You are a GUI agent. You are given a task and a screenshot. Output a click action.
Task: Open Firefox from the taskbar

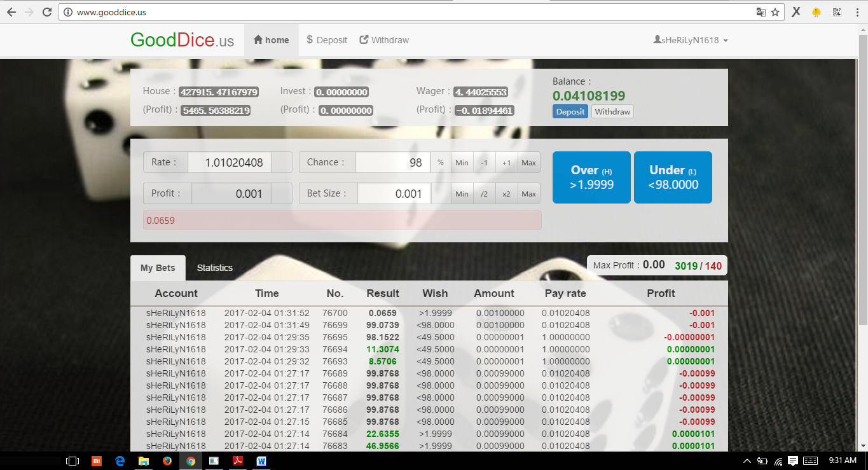[167, 460]
